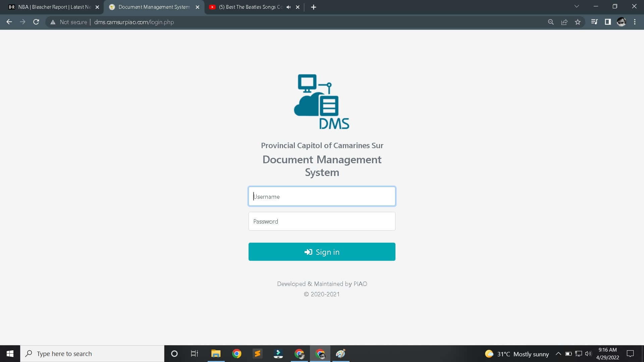Expand the browser extensions menu
This screenshot has height=362, width=644.
tap(608, 22)
